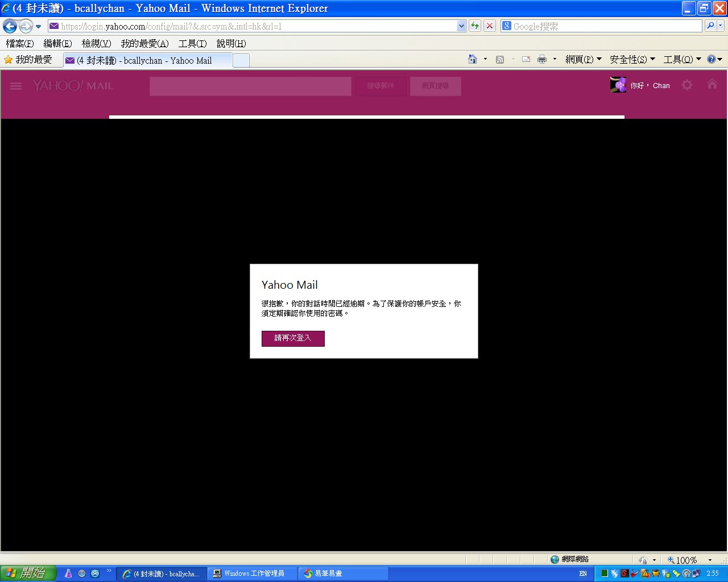Click the RSS feeds icon
The image size is (728, 582).
coord(500,60)
